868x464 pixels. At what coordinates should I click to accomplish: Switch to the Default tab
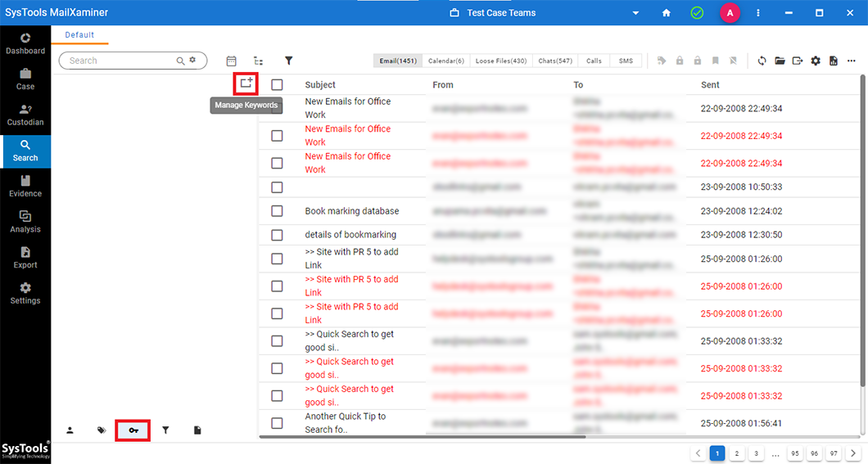79,35
